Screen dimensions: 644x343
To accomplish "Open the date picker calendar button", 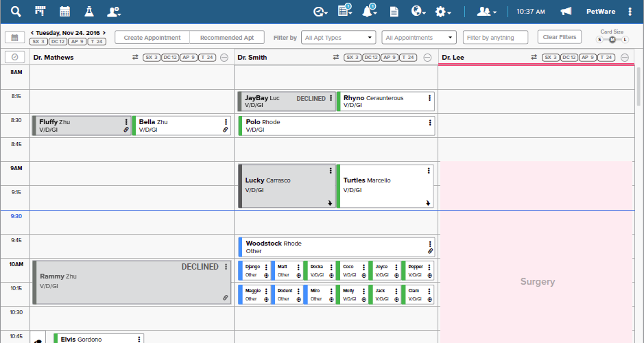I will click(x=15, y=37).
